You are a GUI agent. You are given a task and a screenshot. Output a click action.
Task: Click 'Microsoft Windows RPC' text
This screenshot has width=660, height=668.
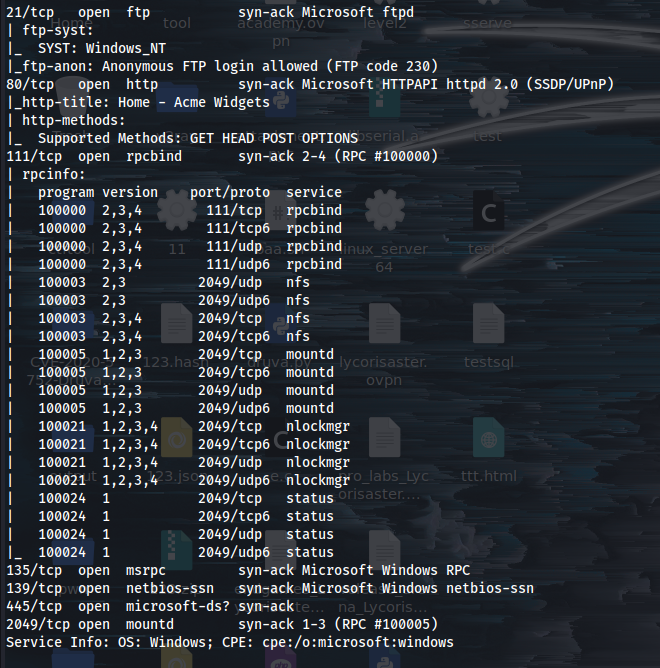coord(386,570)
